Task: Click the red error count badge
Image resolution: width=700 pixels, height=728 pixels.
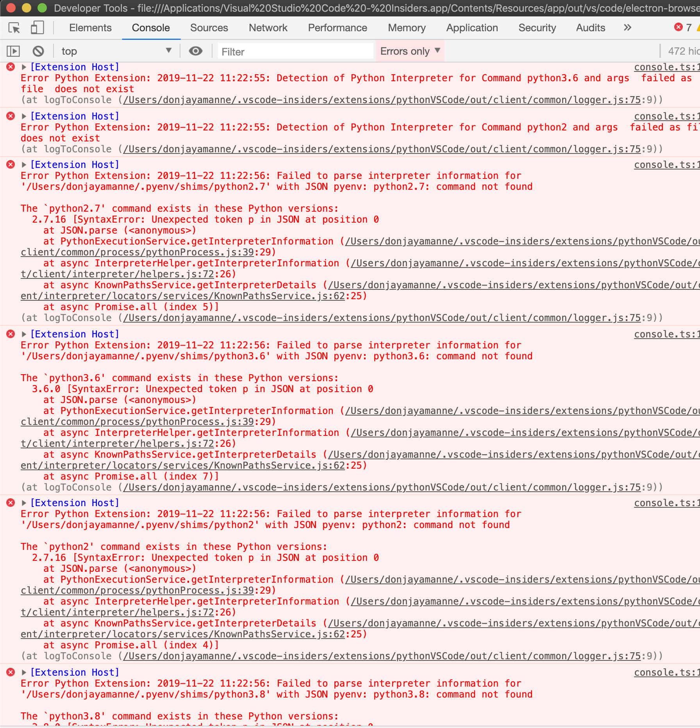Action: (679, 27)
